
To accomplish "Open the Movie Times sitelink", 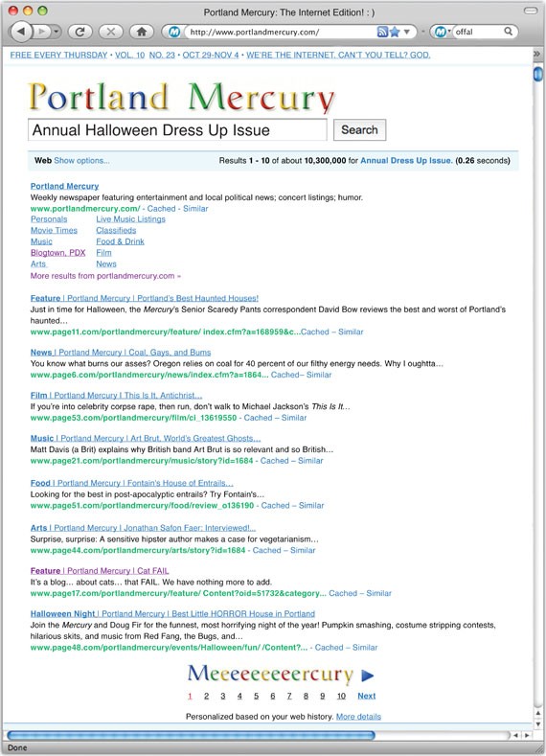I will pyautogui.click(x=54, y=231).
